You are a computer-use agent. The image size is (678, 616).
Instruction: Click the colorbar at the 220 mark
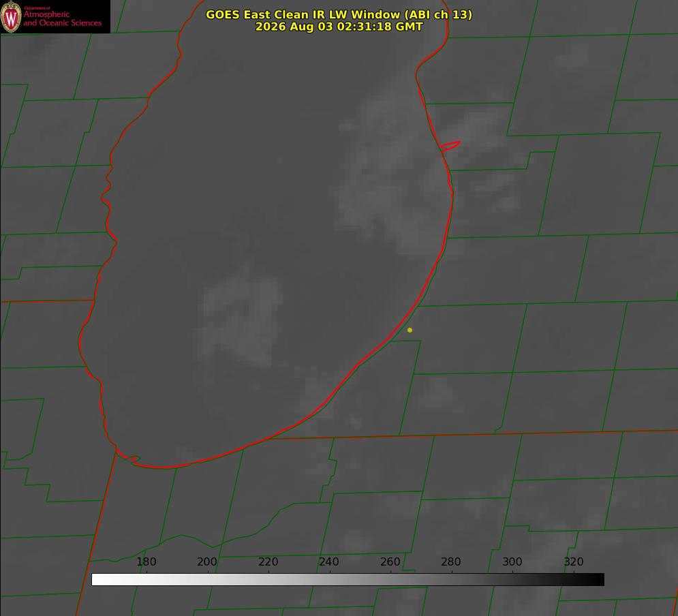tap(268, 579)
